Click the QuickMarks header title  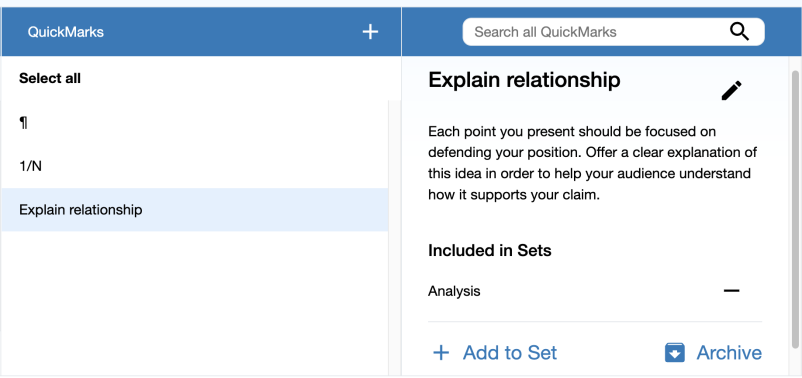pyautogui.click(x=65, y=32)
